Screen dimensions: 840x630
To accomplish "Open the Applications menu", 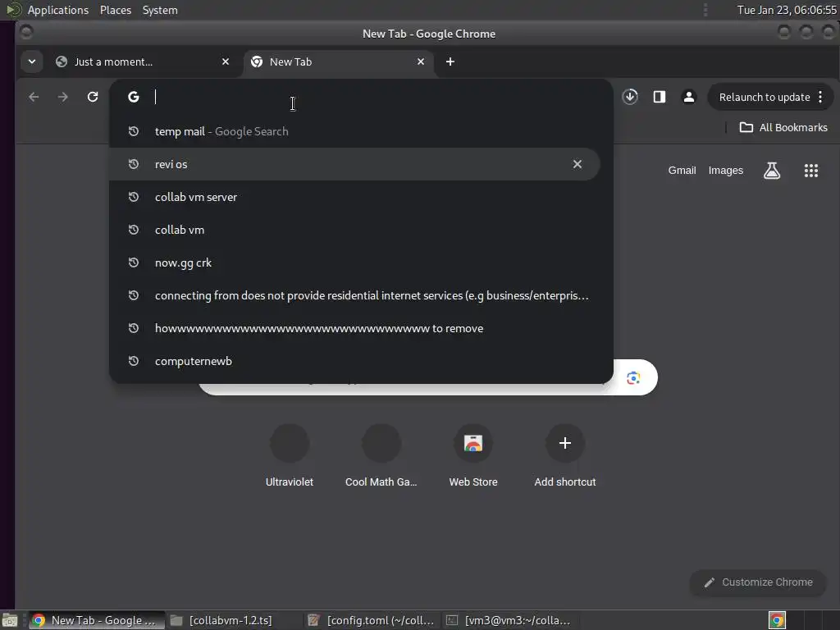I will coord(58,10).
